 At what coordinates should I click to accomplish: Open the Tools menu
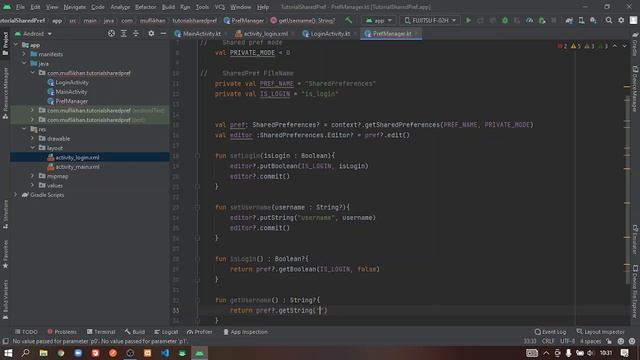click(202, 7)
